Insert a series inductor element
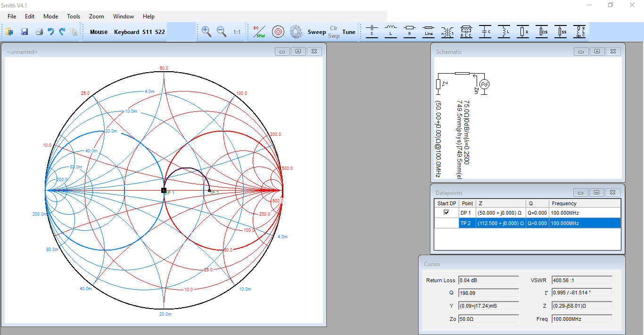 click(391, 32)
